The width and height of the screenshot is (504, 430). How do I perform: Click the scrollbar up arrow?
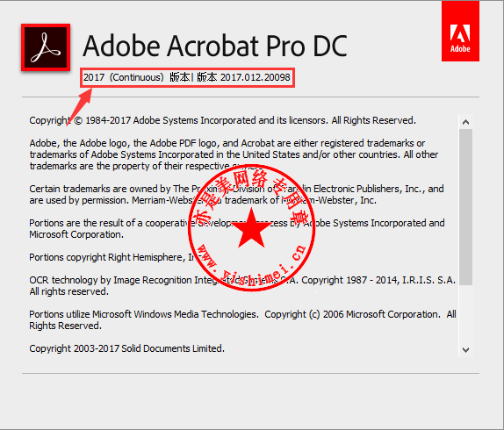465,122
